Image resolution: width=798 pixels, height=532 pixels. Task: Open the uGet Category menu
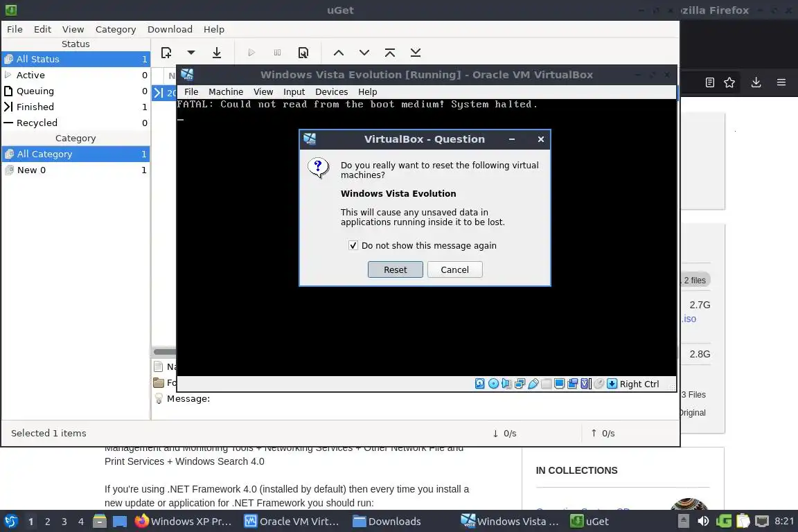(116, 29)
